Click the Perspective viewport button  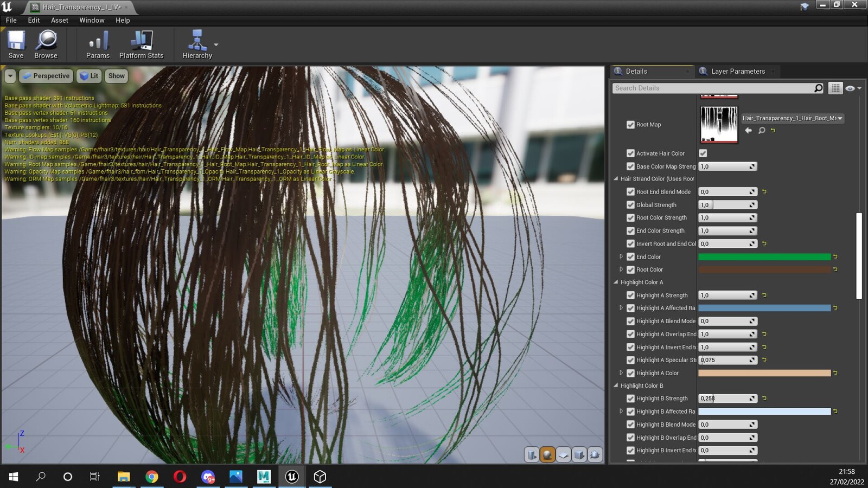click(46, 76)
